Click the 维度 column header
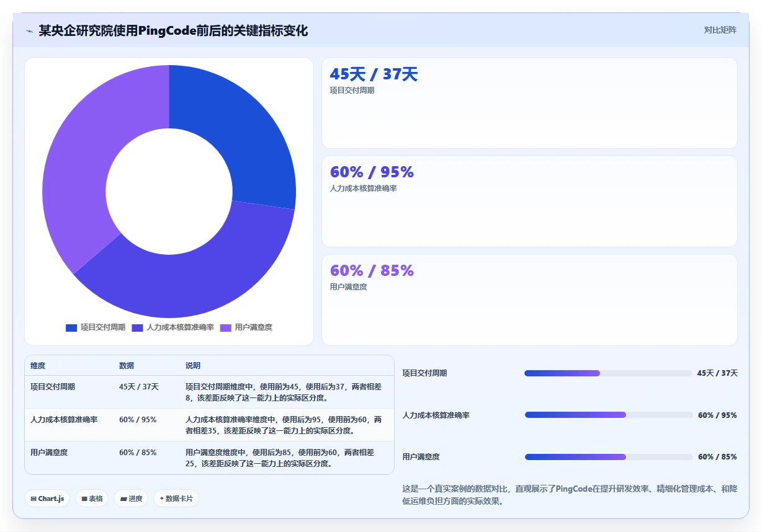The width and height of the screenshot is (762, 532). pyautogui.click(x=38, y=366)
